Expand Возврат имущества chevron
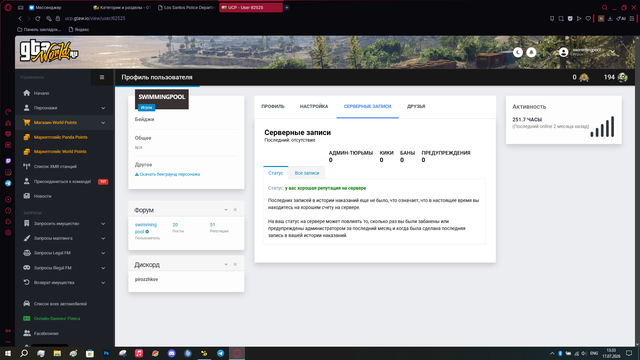This screenshot has width=640, height=360. (103, 283)
